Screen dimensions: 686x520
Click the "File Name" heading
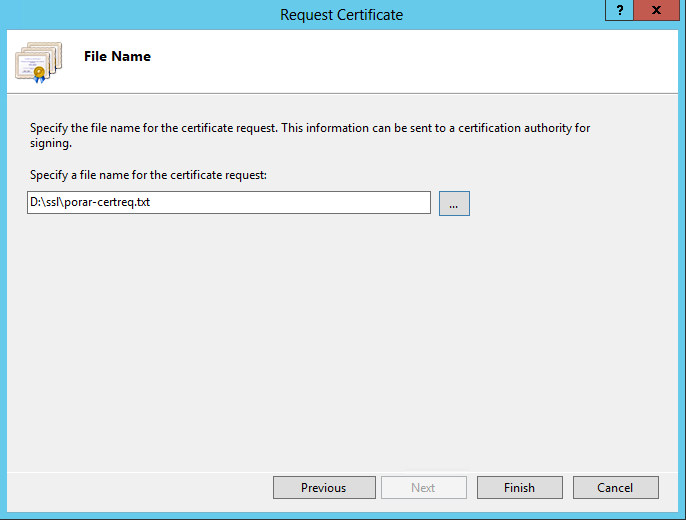click(117, 57)
